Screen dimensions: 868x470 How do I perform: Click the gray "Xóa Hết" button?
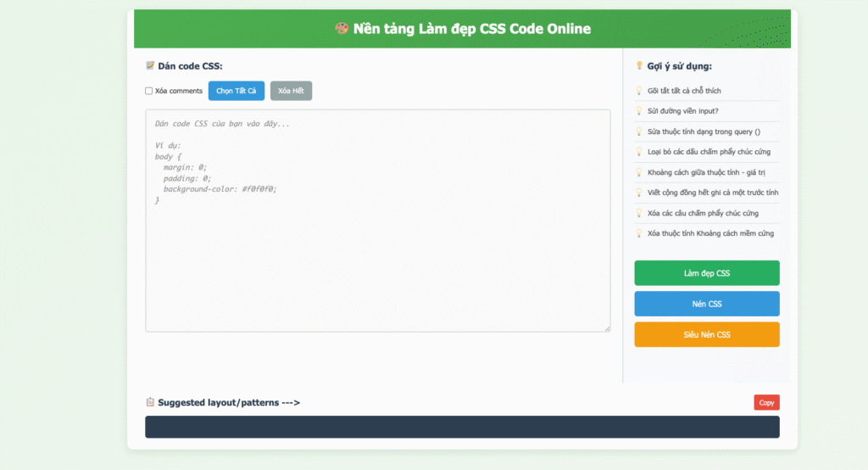(291, 91)
